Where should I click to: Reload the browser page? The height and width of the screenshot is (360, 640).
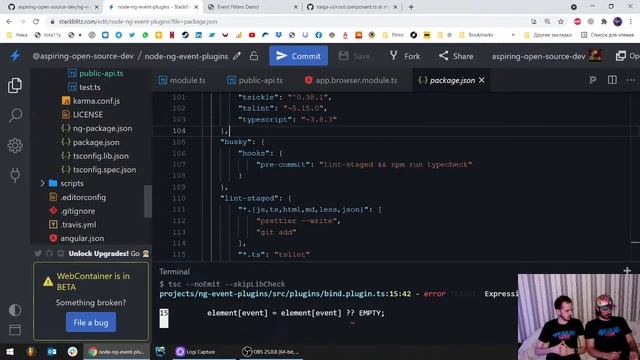pyautogui.click(x=36, y=22)
